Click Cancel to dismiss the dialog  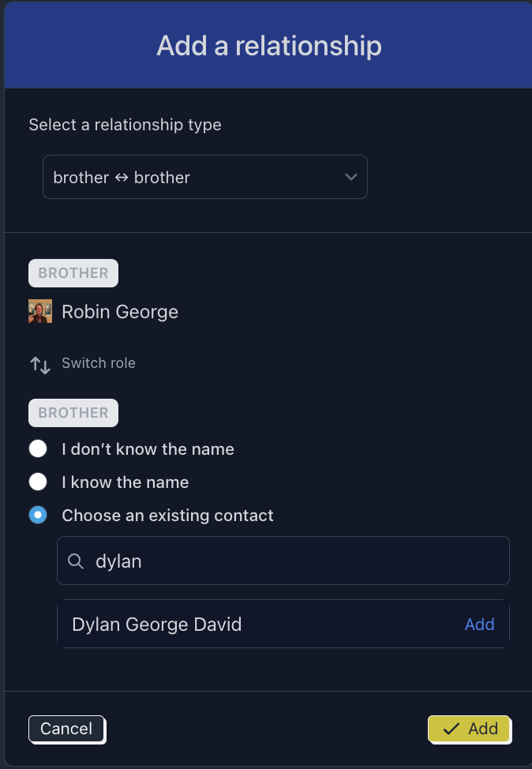[67, 729]
